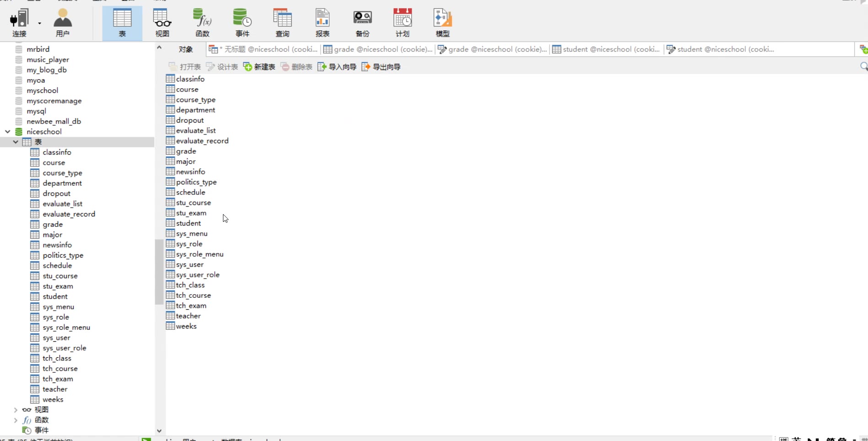Viewport: 868px width, 441px height.
Task: Select the myschool database in the tree
Action: (x=42, y=91)
